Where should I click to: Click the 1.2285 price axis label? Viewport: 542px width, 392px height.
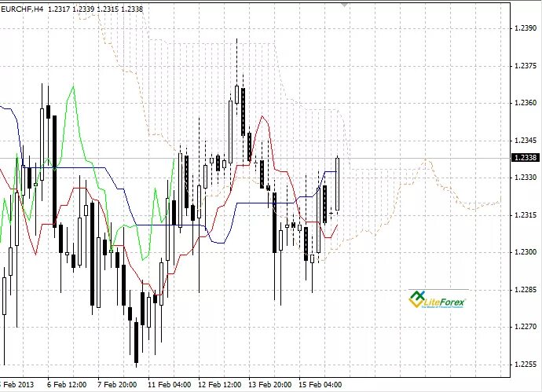[x=526, y=290]
